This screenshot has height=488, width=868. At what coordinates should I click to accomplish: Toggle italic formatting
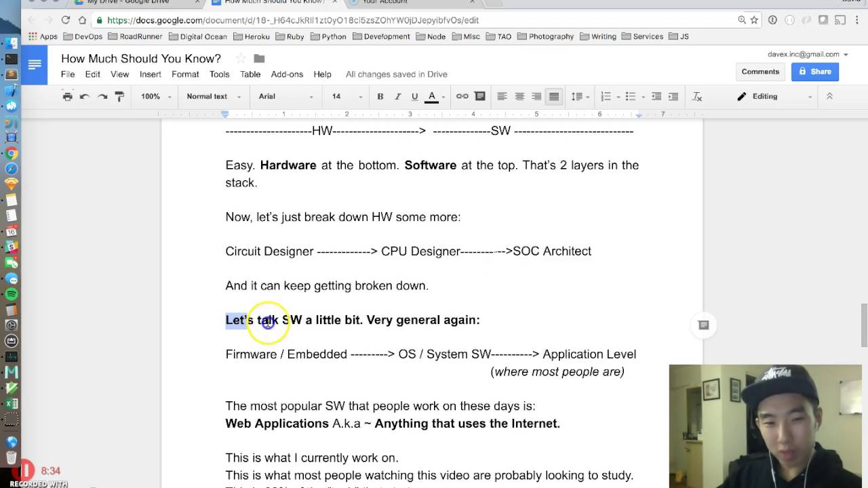coord(397,96)
